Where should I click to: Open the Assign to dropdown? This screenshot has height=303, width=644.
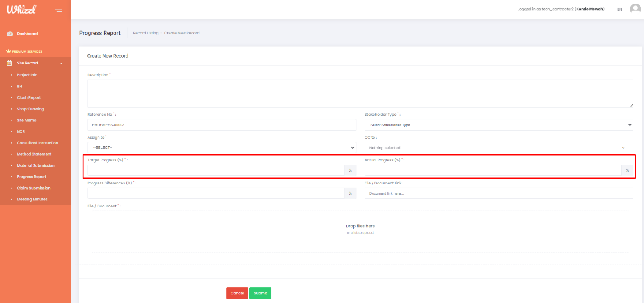(x=222, y=147)
